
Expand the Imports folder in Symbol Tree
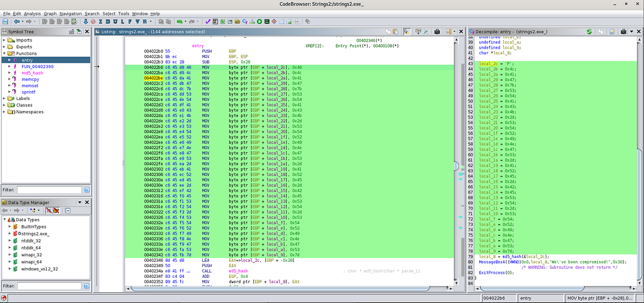5,40
